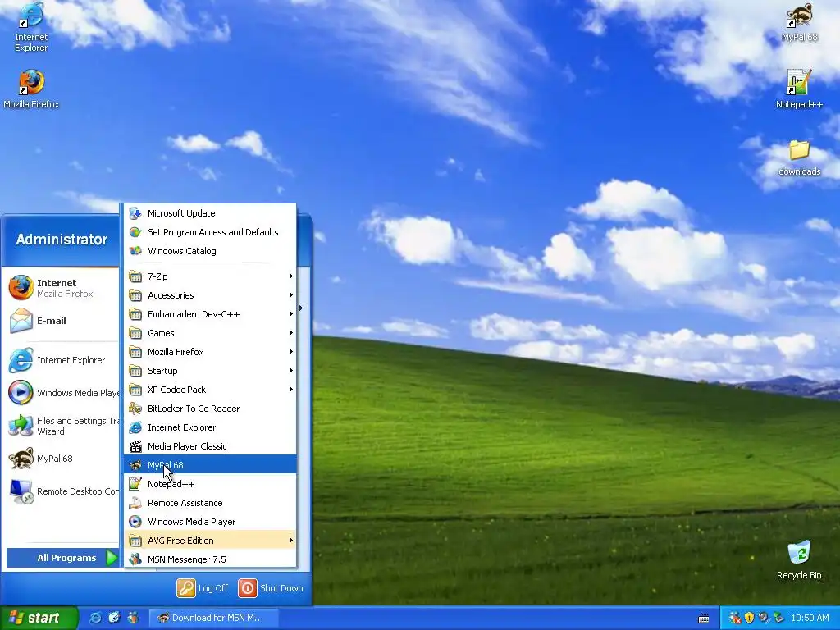The width and height of the screenshot is (840, 630).
Task: Open Files and Settings Transfer Wizard
Action: point(62,426)
